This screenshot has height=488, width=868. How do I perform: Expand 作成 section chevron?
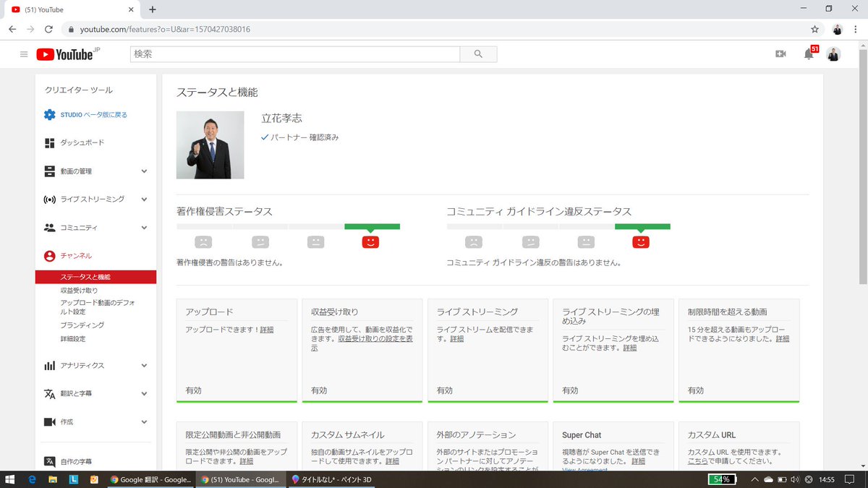point(144,422)
